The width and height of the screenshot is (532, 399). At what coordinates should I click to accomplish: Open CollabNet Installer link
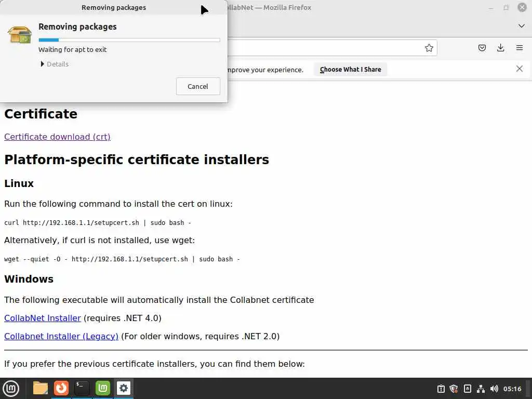point(43,318)
